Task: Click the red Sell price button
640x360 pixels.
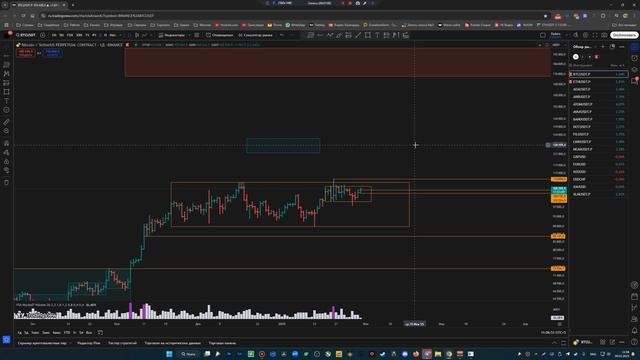Action: (25, 53)
